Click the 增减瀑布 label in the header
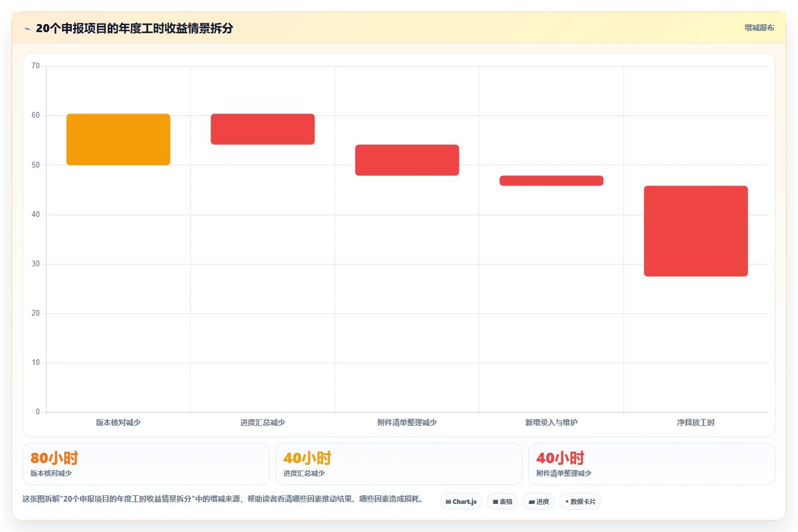This screenshot has width=798, height=532. point(759,28)
